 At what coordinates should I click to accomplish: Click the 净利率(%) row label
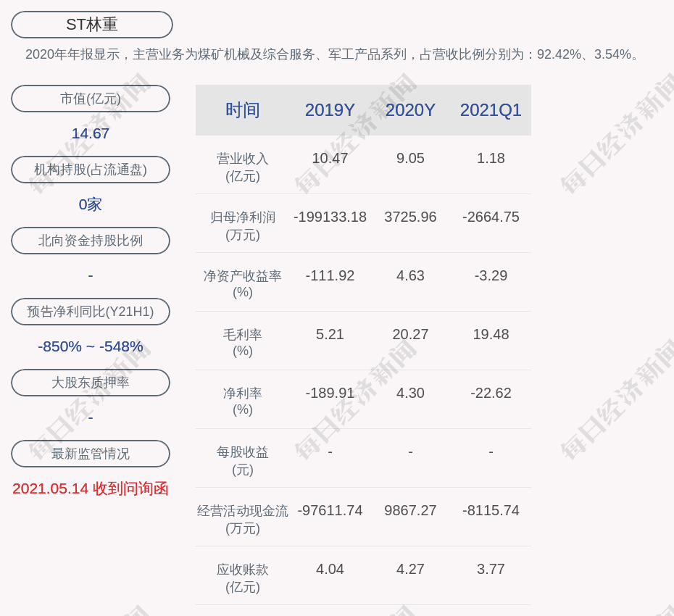243,401
